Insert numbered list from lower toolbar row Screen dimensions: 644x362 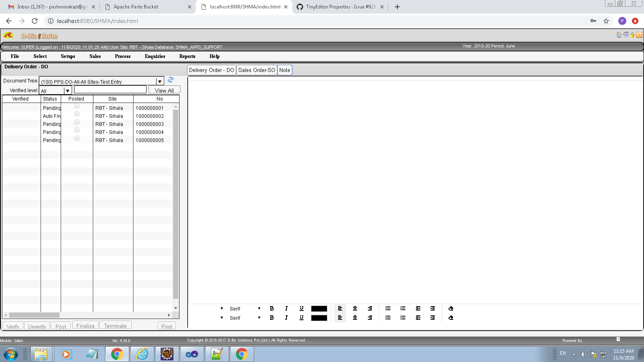coord(388,318)
